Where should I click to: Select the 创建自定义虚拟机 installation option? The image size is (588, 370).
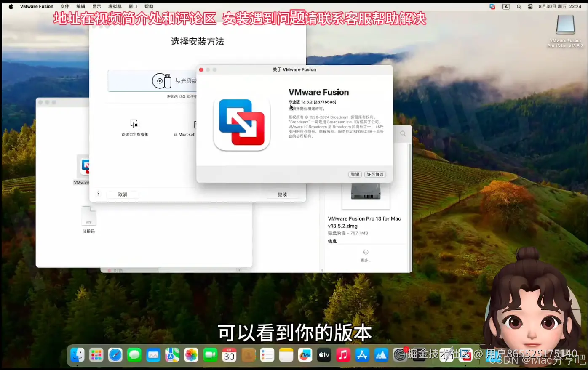tap(134, 128)
